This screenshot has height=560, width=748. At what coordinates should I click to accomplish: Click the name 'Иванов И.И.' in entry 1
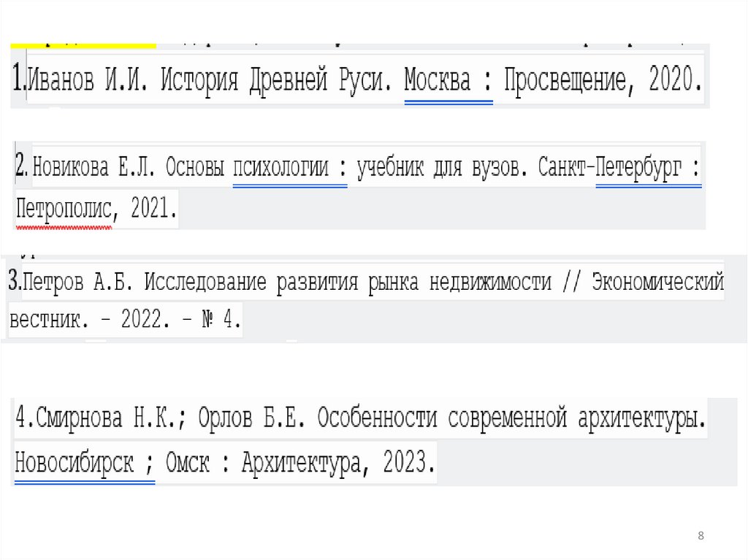(87, 79)
